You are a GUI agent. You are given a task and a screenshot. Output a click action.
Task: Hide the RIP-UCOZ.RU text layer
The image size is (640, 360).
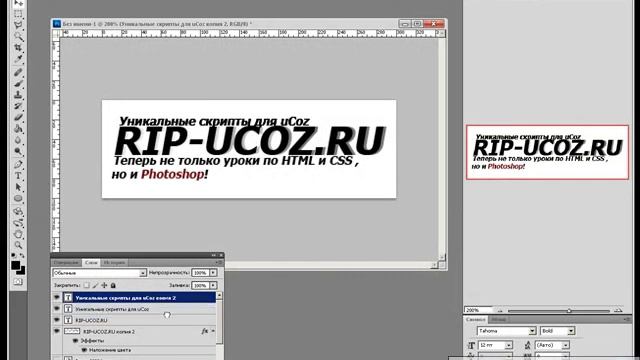[57, 320]
